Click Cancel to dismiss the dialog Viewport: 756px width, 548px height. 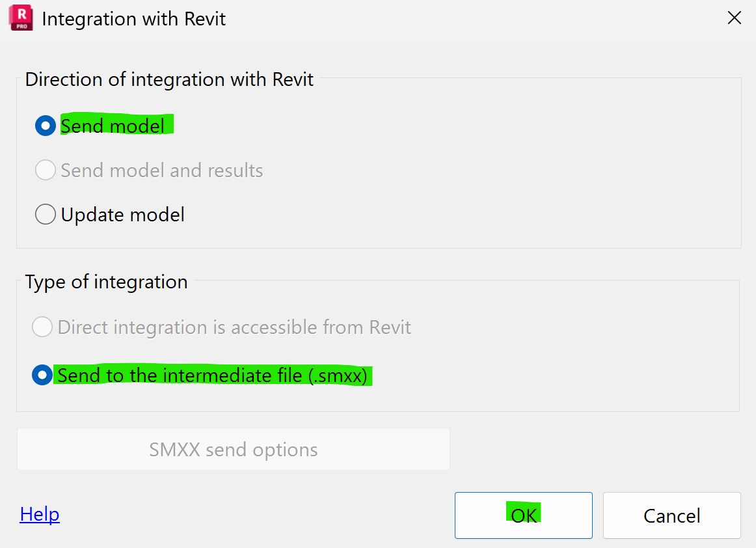[x=671, y=515]
